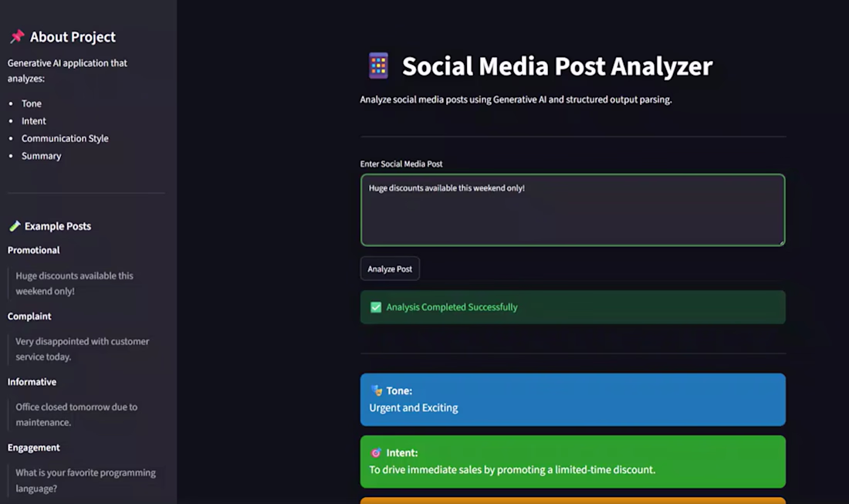The image size is (849, 504).
Task: Click the "Analyze social media posts using Generative AI" subtitle
Action: 516,100
